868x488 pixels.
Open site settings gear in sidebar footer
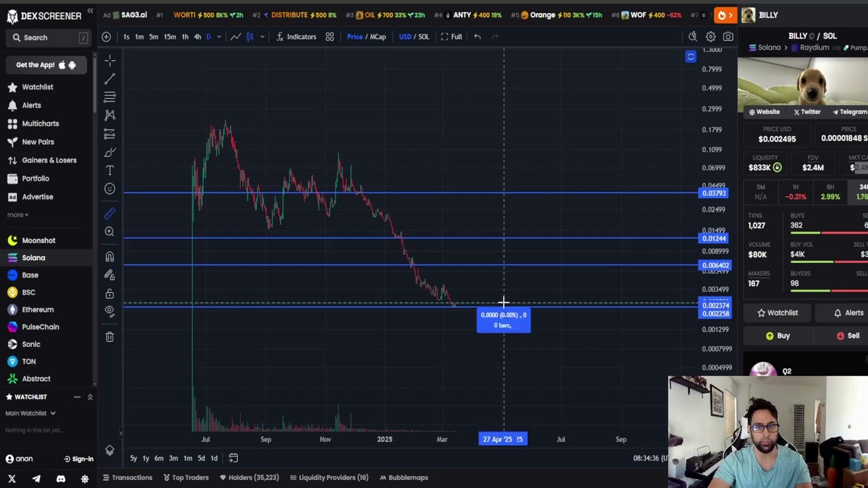click(85, 479)
